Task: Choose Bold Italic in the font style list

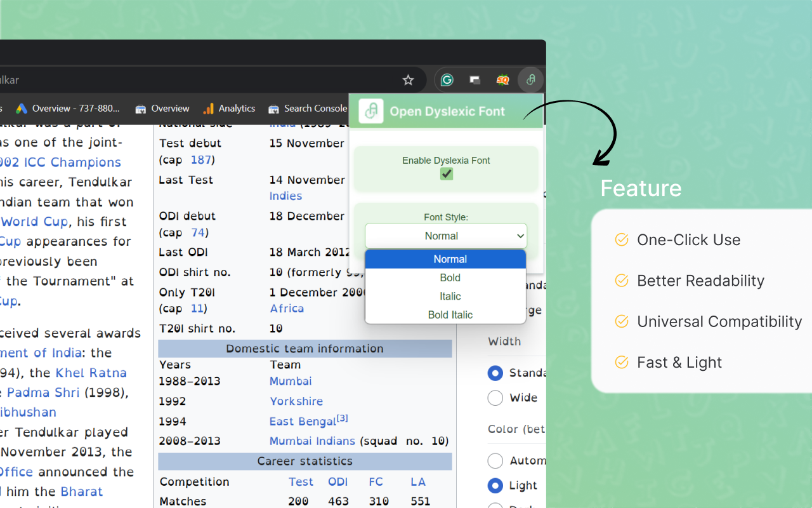Action: [446, 314]
